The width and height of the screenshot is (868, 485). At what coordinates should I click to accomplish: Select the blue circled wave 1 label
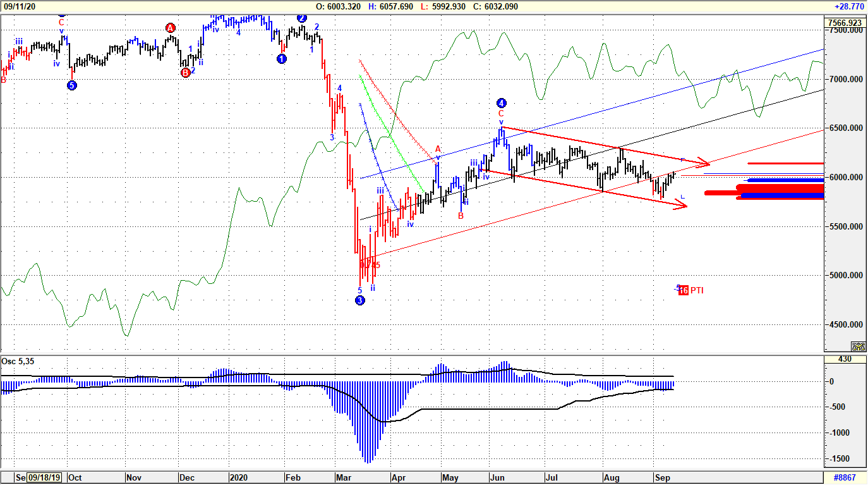click(x=282, y=59)
